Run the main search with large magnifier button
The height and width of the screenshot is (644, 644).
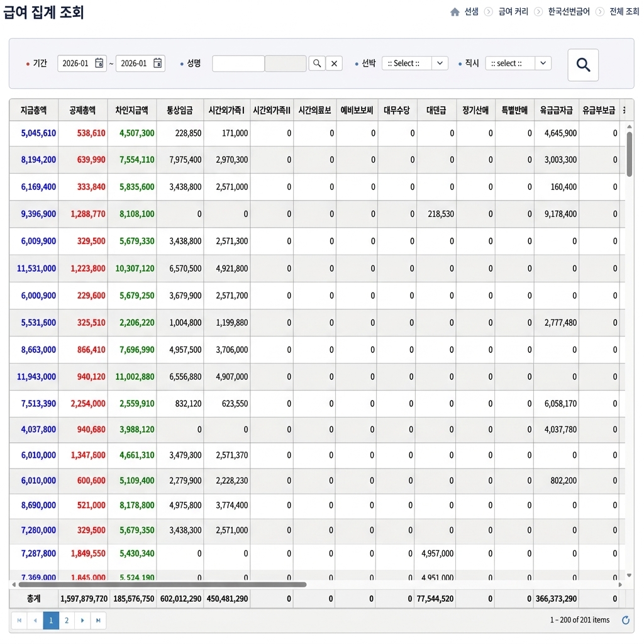click(x=583, y=65)
